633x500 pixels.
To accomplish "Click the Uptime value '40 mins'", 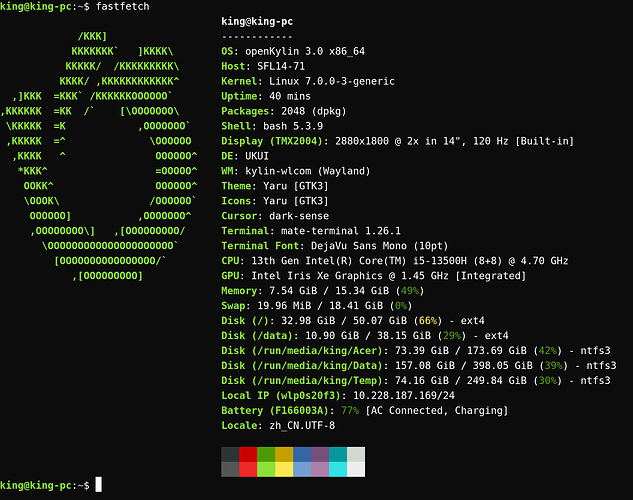I will pyautogui.click(x=290, y=96).
